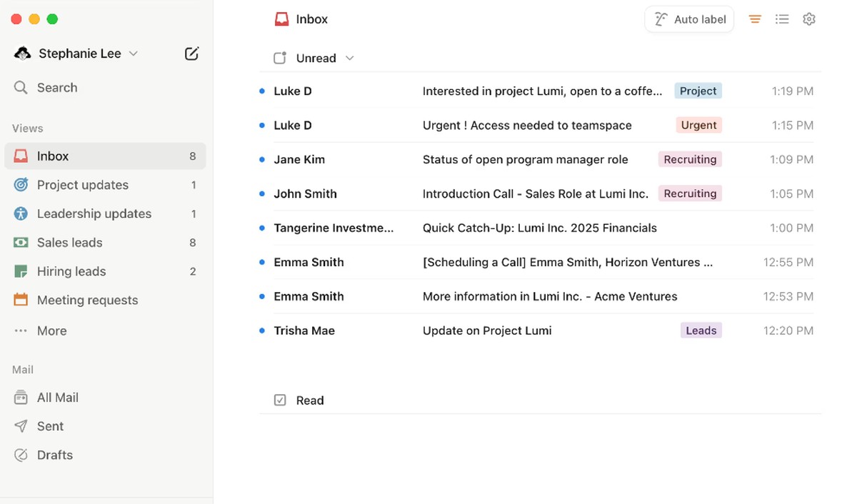The width and height of the screenshot is (857, 504).
Task: Open the Stephanie Lee account menu
Action: [x=79, y=53]
